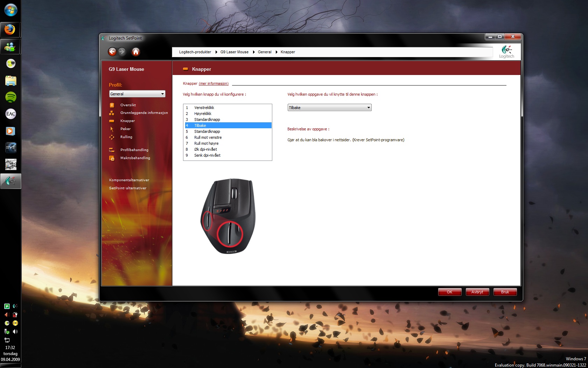
Task: Open Windows Live Messenger from the taskbar
Action: tap(10, 47)
